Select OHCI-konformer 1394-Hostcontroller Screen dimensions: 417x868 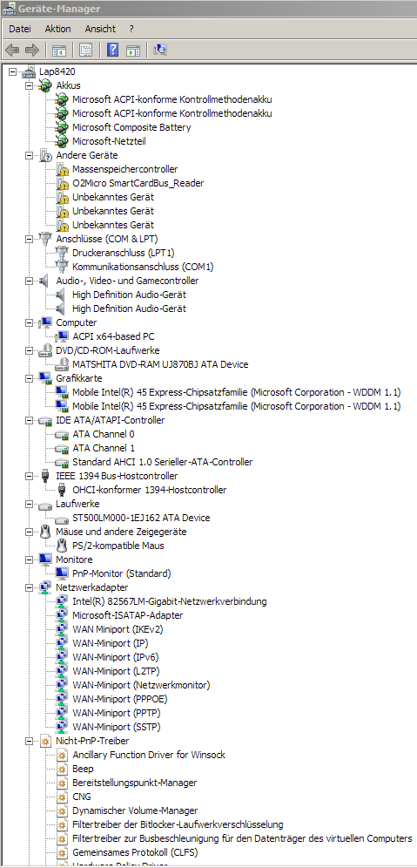[x=150, y=490]
